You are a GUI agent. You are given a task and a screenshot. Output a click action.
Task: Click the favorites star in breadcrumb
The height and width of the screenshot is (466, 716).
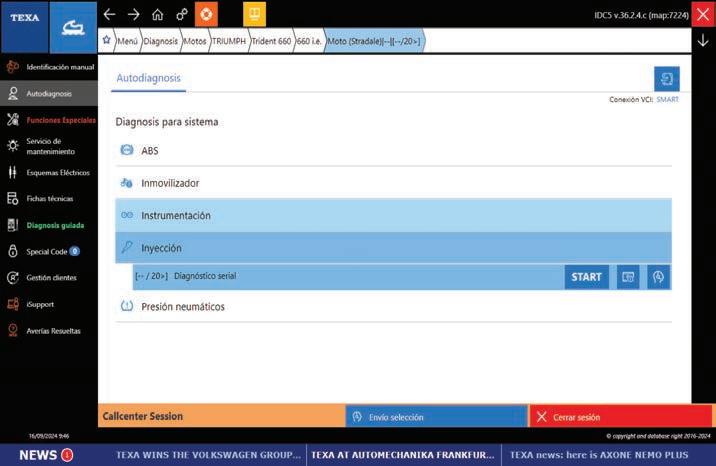pyautogui.click(x=106, y=40)
